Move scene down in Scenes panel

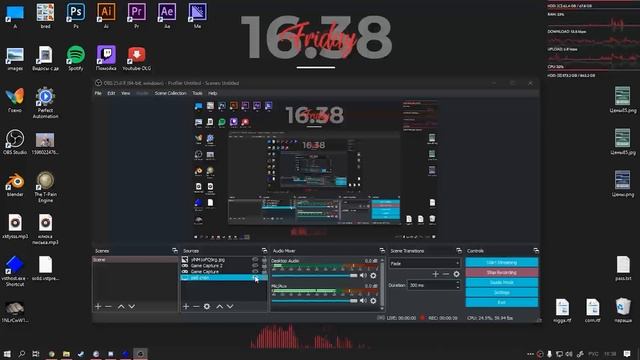pos(131,306)
